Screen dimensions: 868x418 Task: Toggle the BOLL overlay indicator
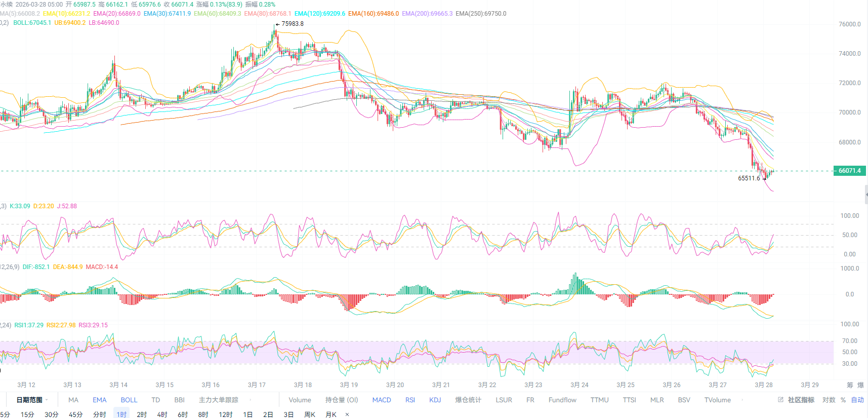(x=129, y=400)
